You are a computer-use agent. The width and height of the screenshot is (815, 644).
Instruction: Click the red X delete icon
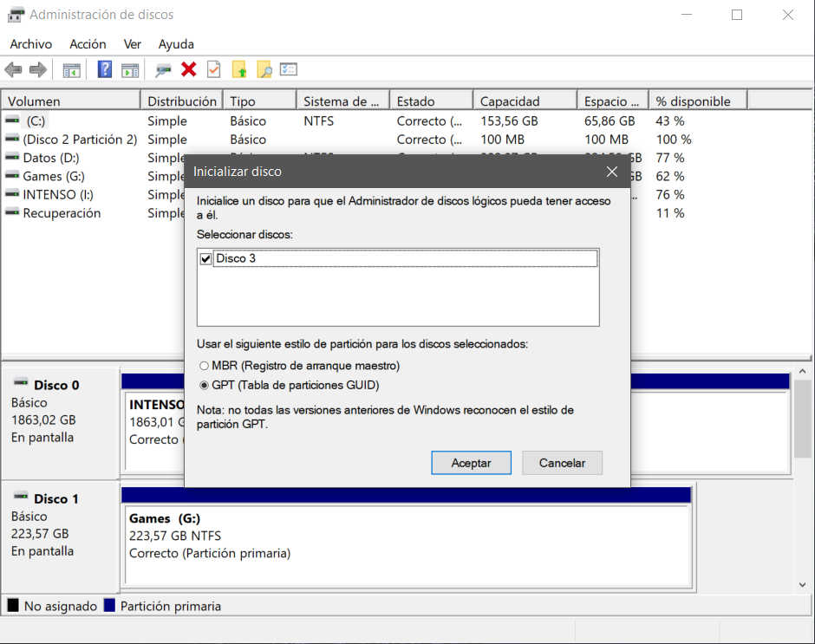pyautogui.click(x=189, y=69)
